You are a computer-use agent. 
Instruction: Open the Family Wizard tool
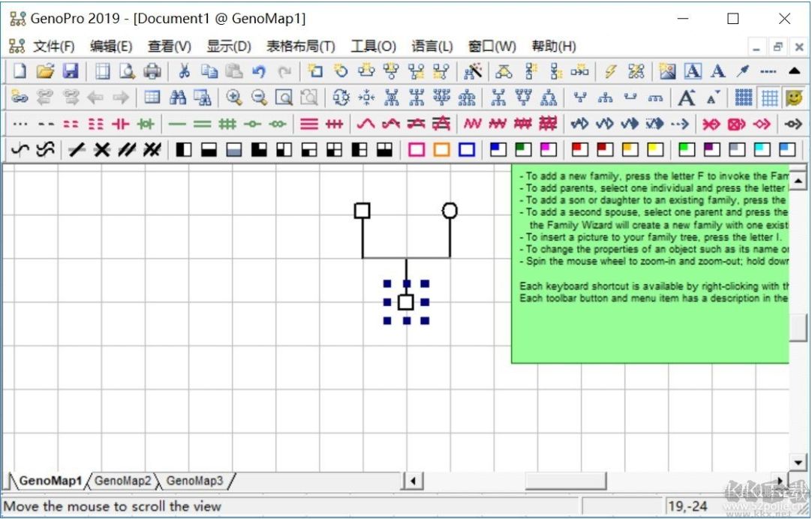(474, 70)
